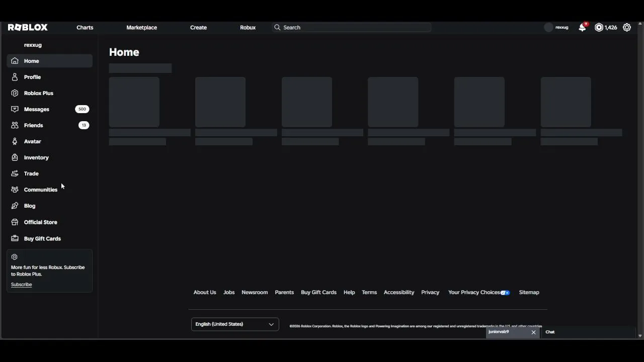Close the juniorvalz9 chat tab

pyautogui.click(x=534, y=332)
